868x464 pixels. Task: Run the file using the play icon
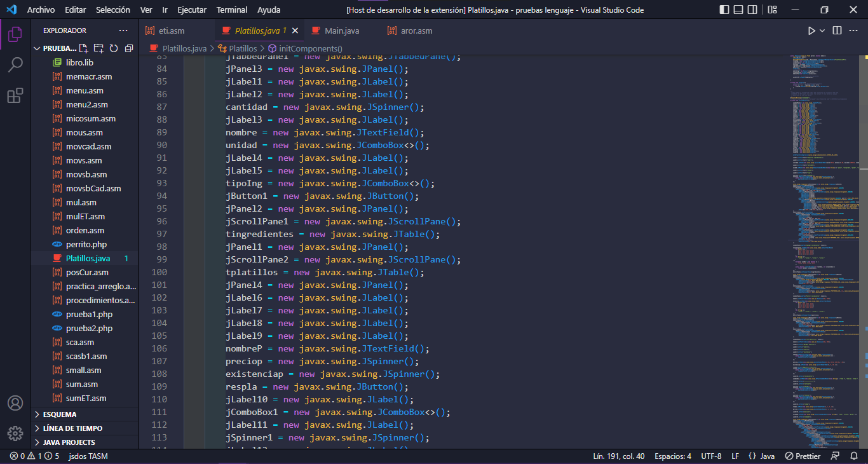(812, 30)
